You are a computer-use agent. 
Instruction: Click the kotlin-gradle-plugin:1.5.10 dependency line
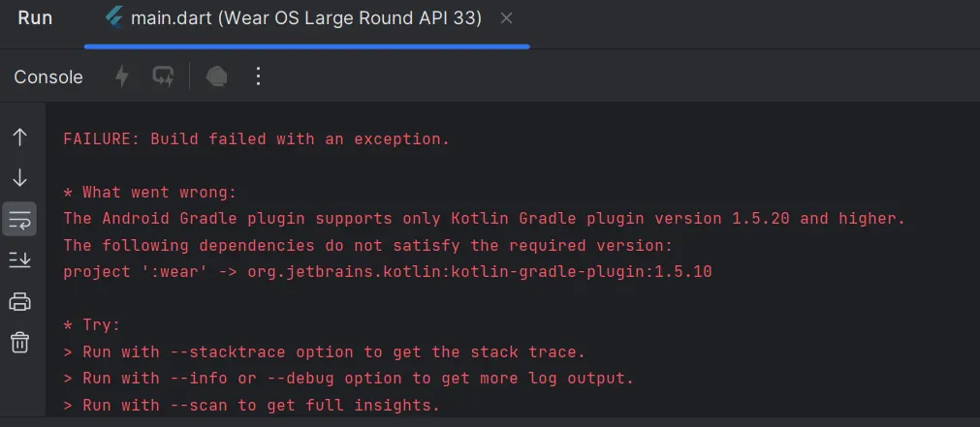388,272
